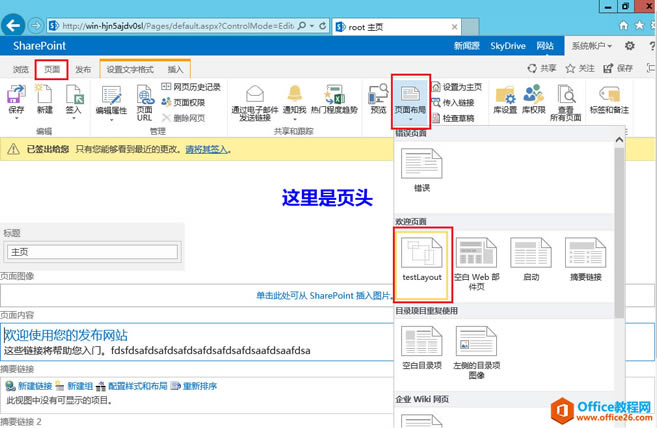657x428 pixels.
Task: Open browser favorites star icon
Action: (639, 26)
